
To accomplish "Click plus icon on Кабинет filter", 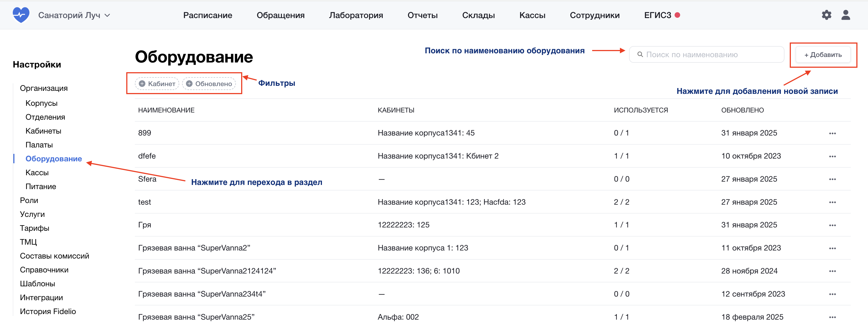I will click(142, 84).
